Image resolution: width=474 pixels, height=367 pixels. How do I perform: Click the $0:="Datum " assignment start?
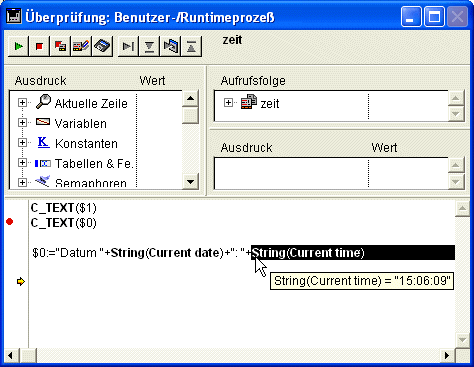tap(68, 253)
